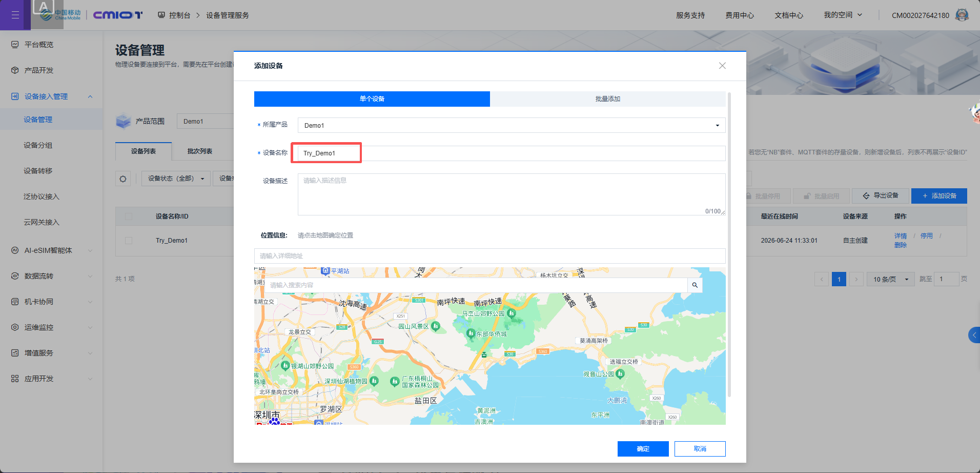Open the 我的空间 dropdown

click(843, 15)
